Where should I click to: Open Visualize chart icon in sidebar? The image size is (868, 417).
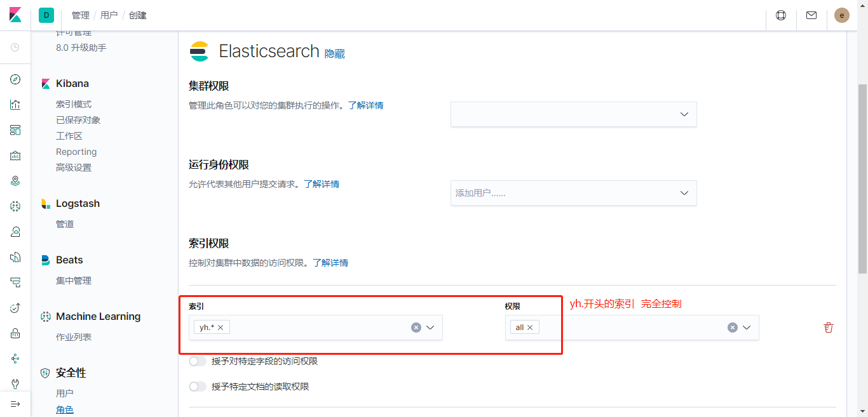point(15,105)
